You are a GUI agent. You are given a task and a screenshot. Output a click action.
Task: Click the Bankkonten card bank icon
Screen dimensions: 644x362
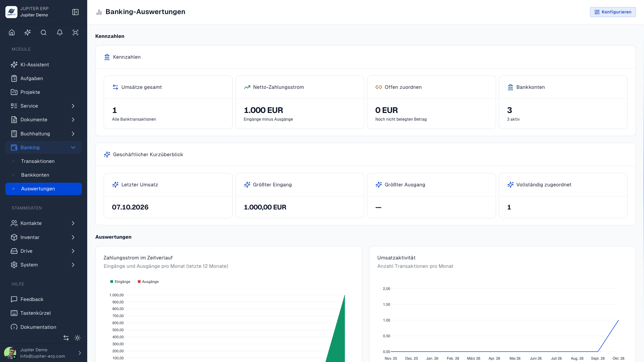[511, 87]
